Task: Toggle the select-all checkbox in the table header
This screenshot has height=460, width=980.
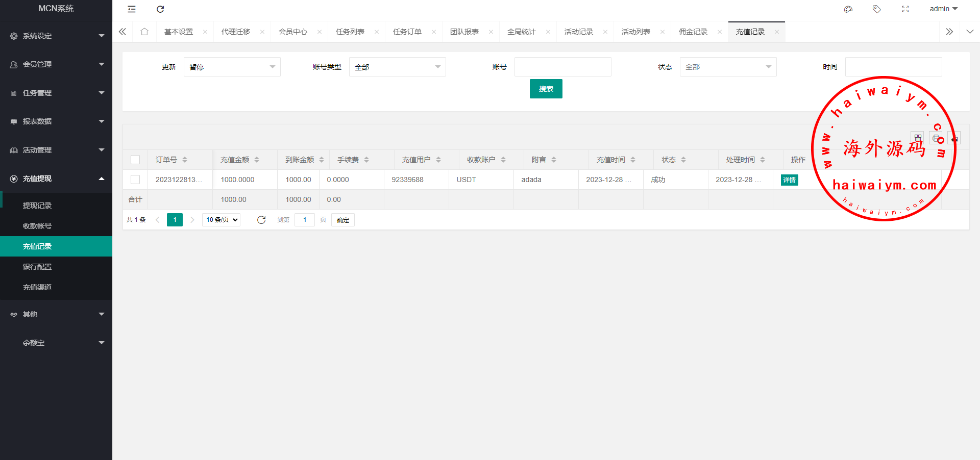Action: (135, 160)
